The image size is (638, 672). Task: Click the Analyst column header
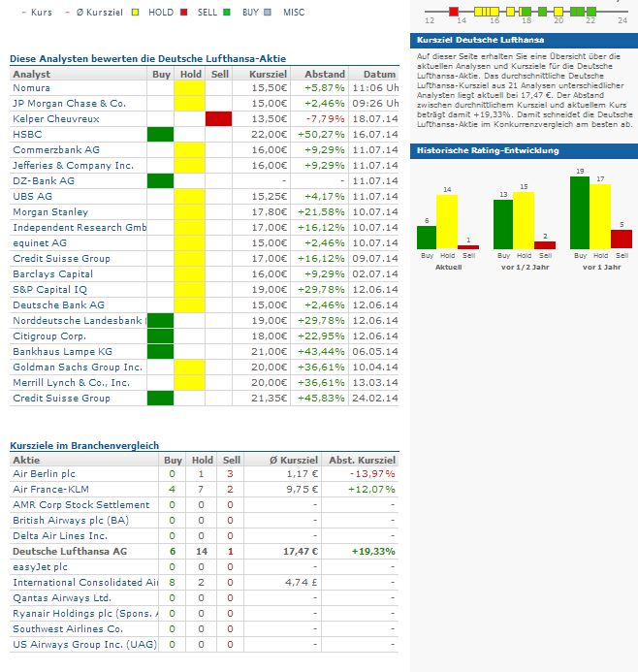pyautogui.click(x=31, y=74)
